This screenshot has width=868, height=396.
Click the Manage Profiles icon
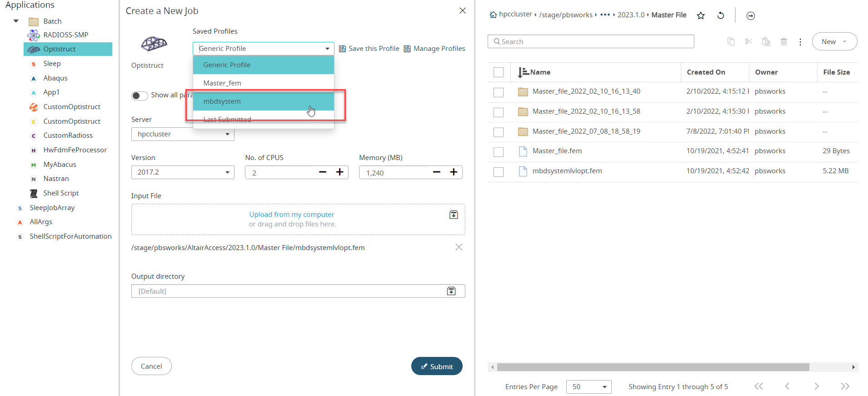click(407, 49)
